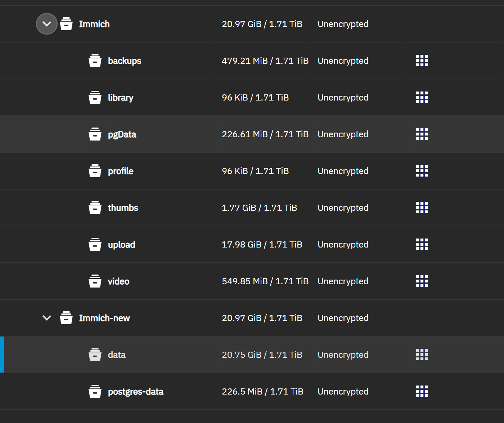Open grid actions icon for video dataset
504x423 pixels.
pyautogui.click(x=422, y=281)
